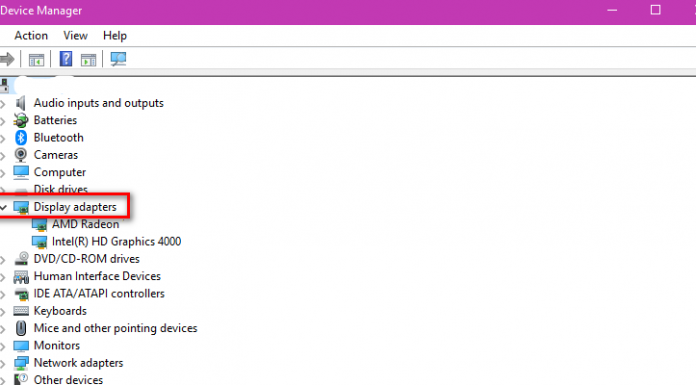Click the Batteries category icon

click(x=21, y=120)
